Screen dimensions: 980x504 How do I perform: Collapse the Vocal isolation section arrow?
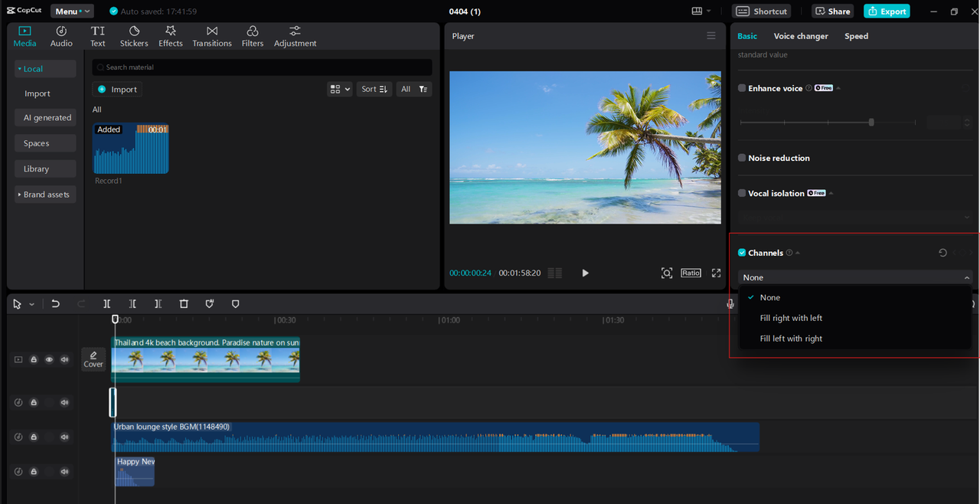tap(831, 193)
